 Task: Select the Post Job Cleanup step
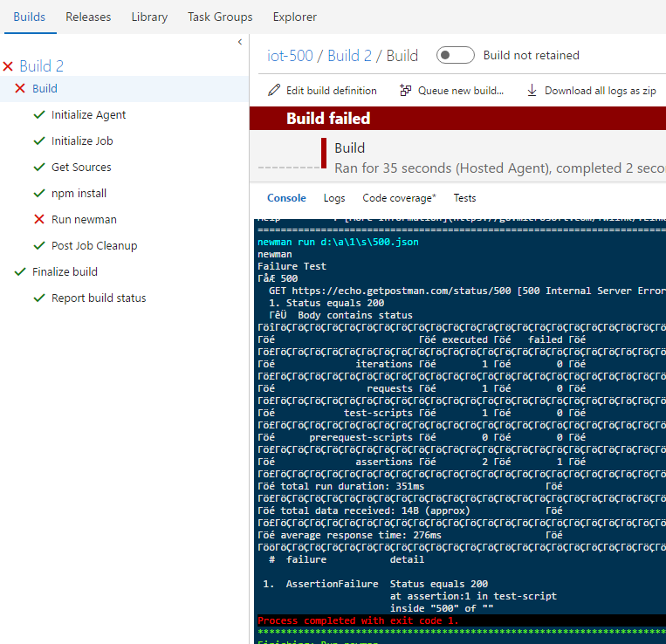coord(94,246)
